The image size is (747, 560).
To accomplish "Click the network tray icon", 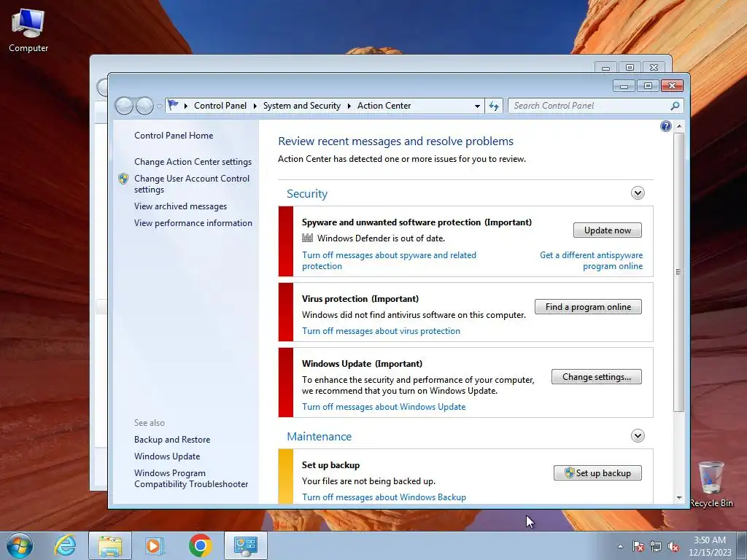I will coord(656,546).
